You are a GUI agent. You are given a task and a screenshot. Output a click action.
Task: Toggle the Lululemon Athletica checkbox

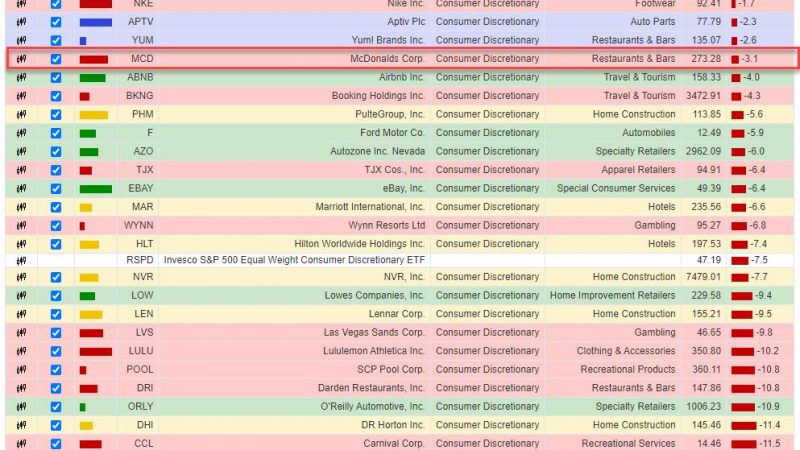[56, 351]
